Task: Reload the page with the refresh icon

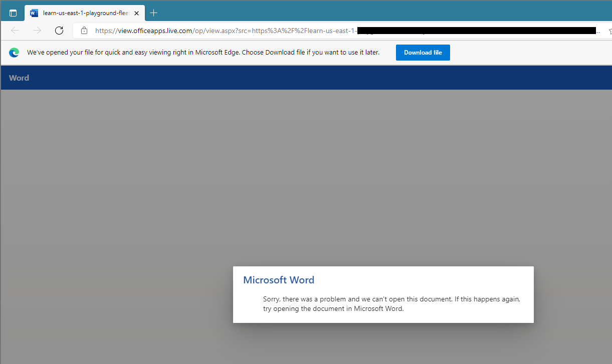Action: coord(59,31)
